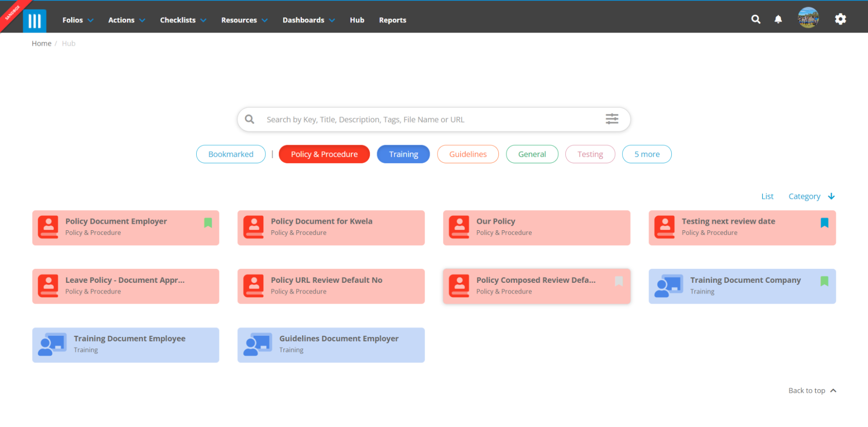Open the Hub menu item
Viewport: 868px width, 427px height.
click(x=357, y=20)
